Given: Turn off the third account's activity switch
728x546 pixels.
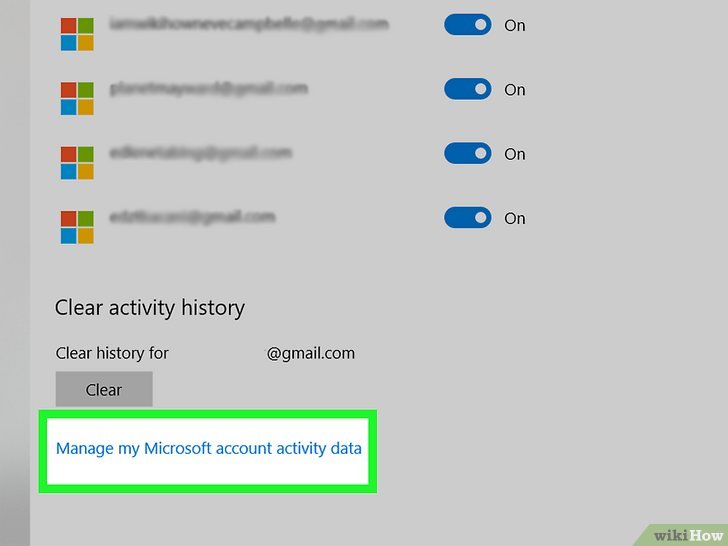Looking at the screenshot, I should click(x=468, y=153).
